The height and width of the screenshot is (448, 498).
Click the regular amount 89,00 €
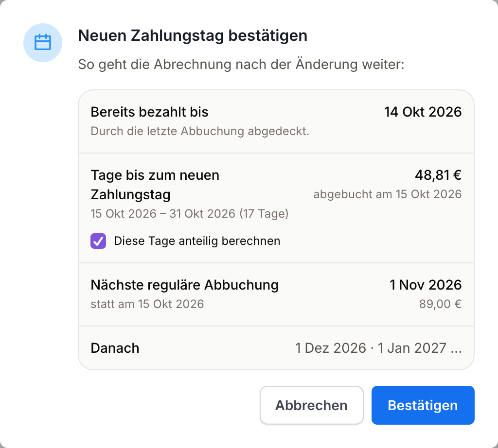coord(440,304)
